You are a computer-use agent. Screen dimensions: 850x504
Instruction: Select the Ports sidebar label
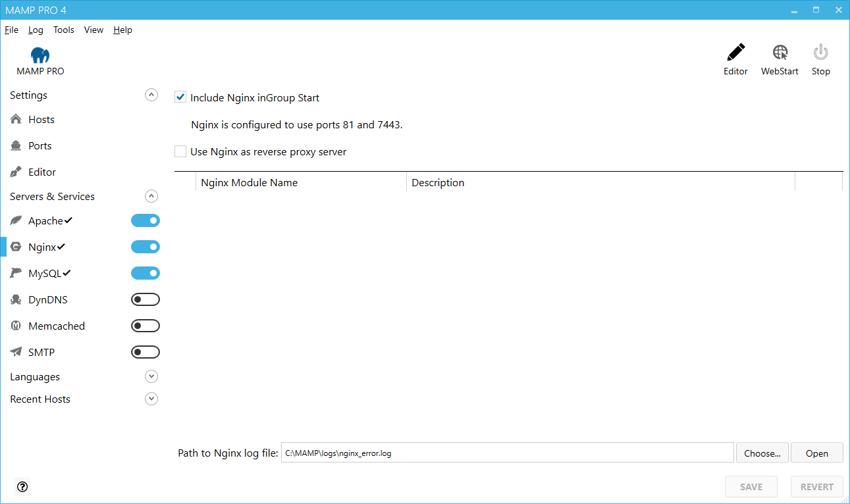(40, 145)
